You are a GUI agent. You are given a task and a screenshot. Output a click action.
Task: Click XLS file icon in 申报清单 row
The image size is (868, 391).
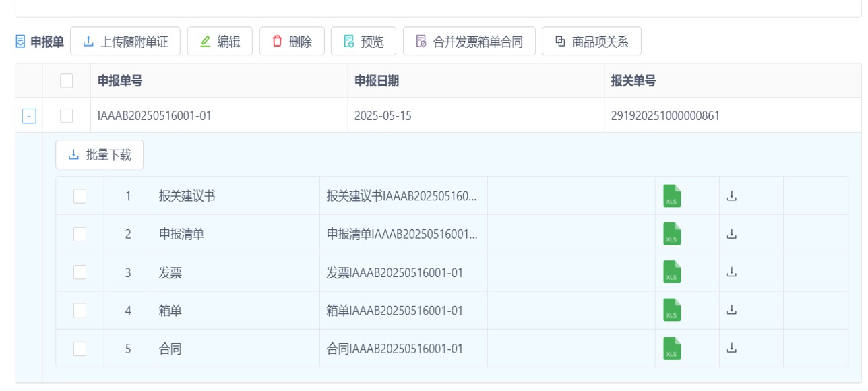coord(672,234)
